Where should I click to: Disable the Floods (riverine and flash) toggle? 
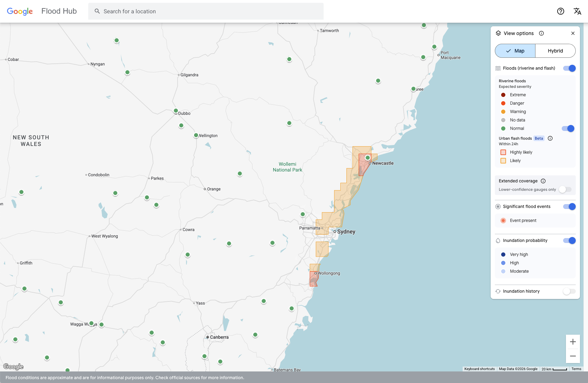coord(569,68)
